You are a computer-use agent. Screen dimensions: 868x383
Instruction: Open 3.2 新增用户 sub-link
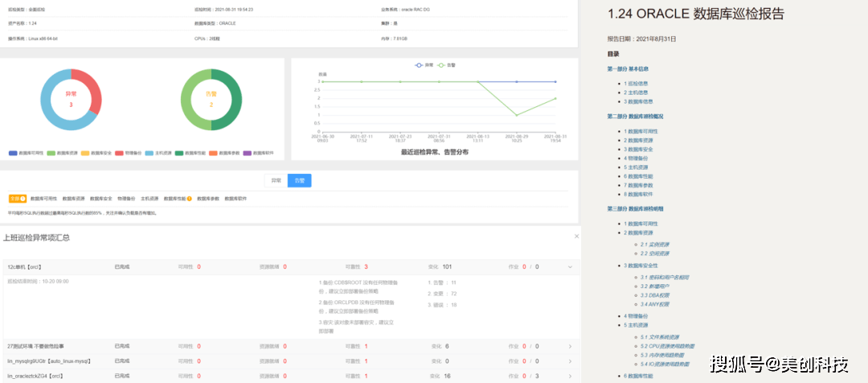[655, 286]
